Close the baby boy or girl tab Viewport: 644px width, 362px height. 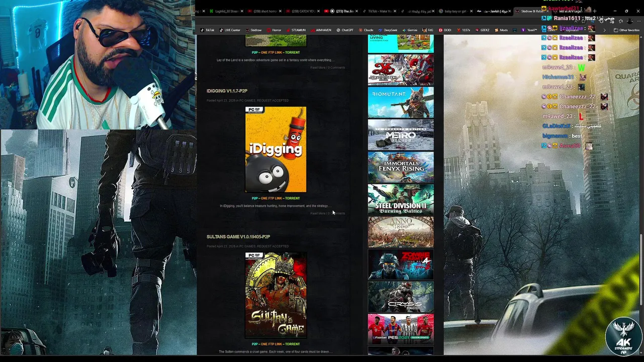471,11
